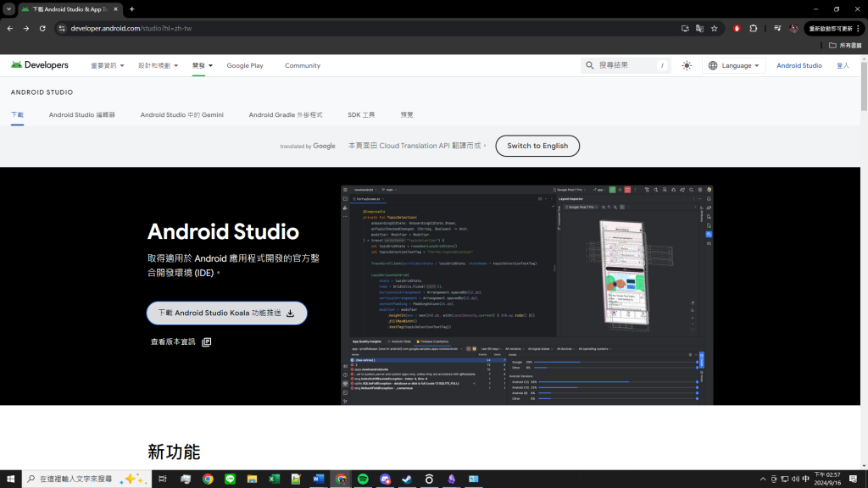Click the taskbar clock showing 02:57
This screenshot has height=488, width=868.
pos(827,480)
